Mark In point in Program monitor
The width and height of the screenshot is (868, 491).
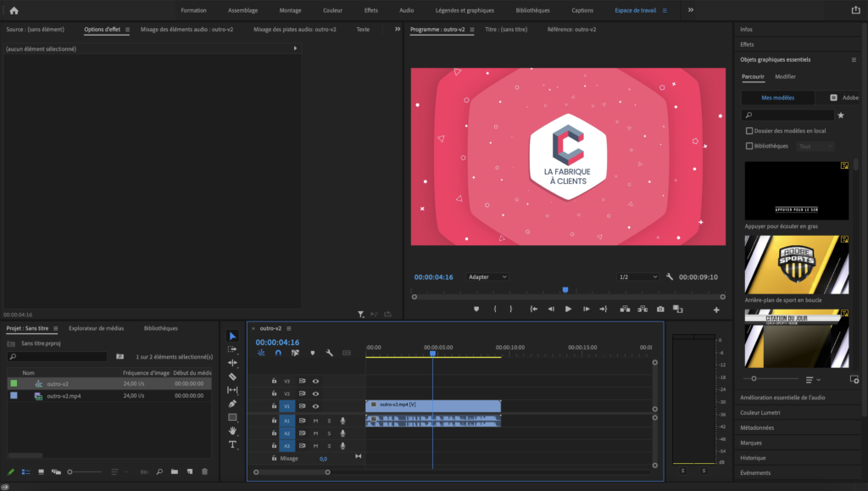tap(495, 309)
